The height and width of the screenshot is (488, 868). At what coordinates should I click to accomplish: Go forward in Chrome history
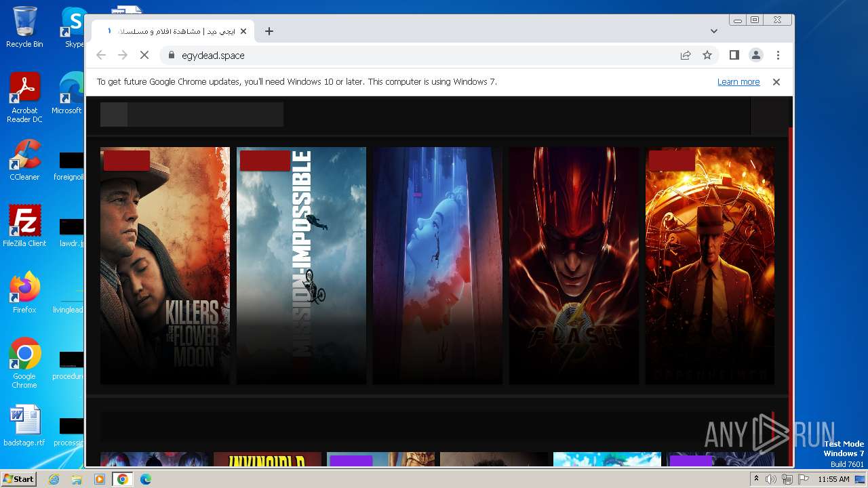click(123, 56)
